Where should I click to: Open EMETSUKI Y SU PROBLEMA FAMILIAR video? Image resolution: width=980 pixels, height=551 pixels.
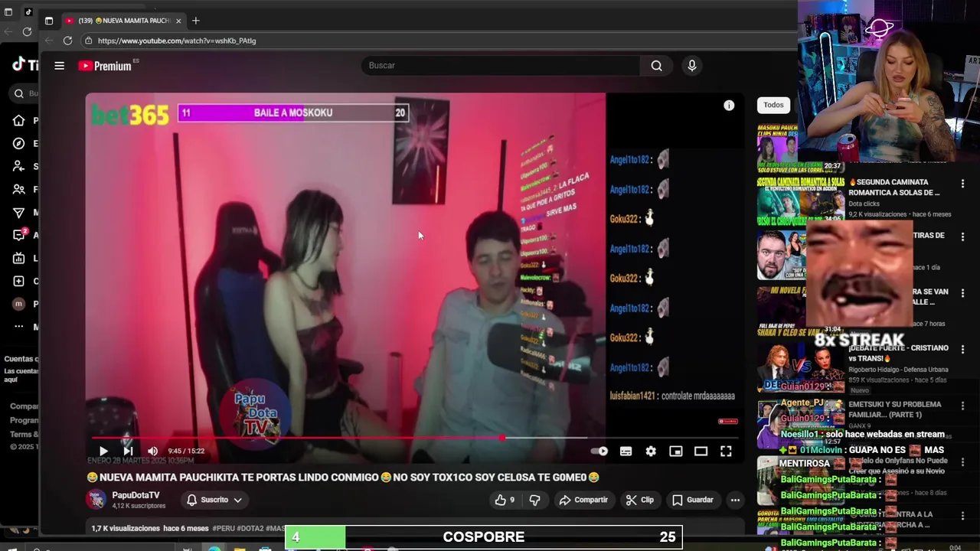[894, 409]
